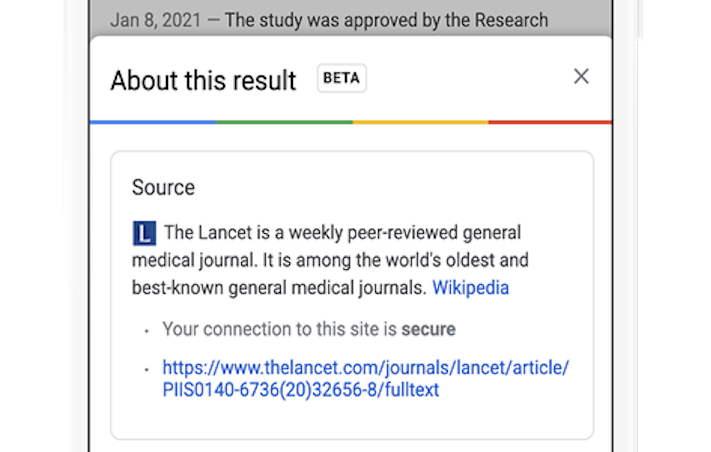The width and height of the screenshot is (711, 452).
Task: Open the Wikipedia source link
Action: tap(470, 288)
